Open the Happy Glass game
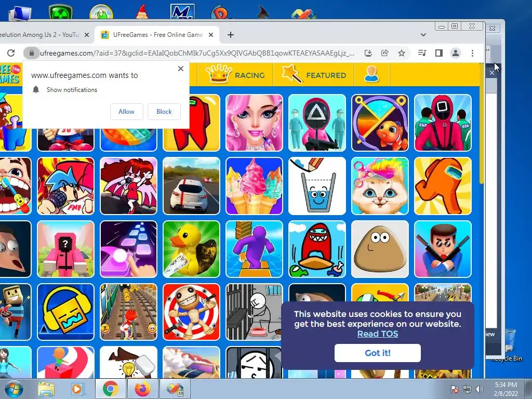 317,186
